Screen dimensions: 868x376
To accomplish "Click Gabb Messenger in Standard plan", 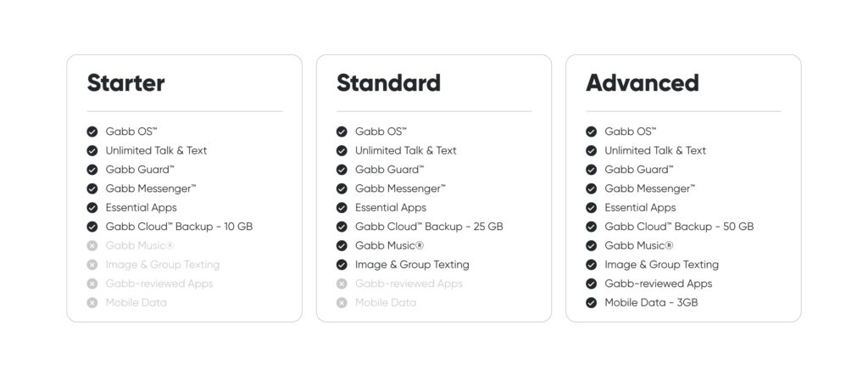I will tap(400, 188).
